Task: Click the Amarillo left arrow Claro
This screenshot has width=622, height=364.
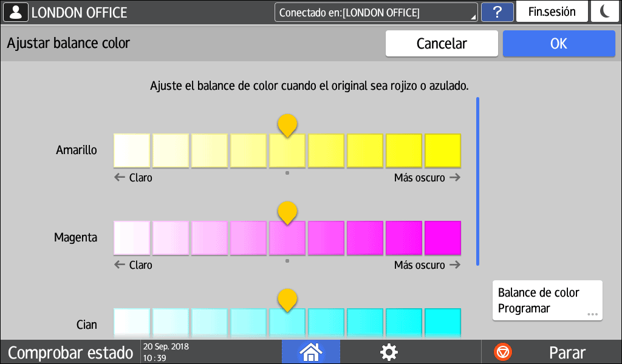Action: 119,178
